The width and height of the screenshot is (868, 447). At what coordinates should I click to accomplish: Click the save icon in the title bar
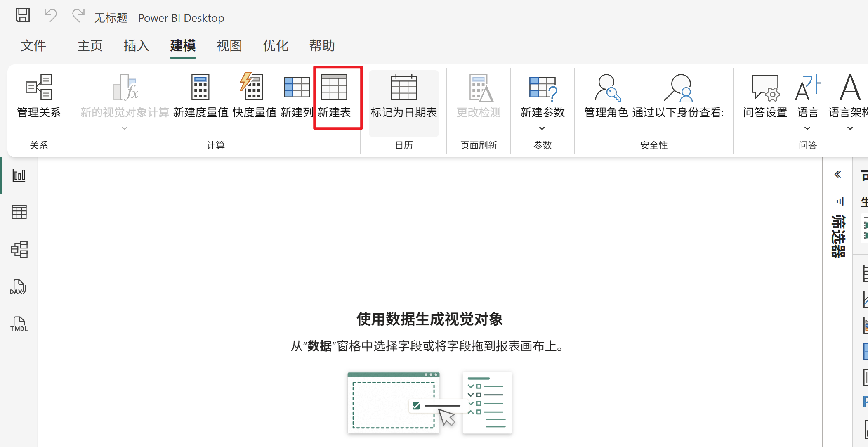tap(23, 16)
